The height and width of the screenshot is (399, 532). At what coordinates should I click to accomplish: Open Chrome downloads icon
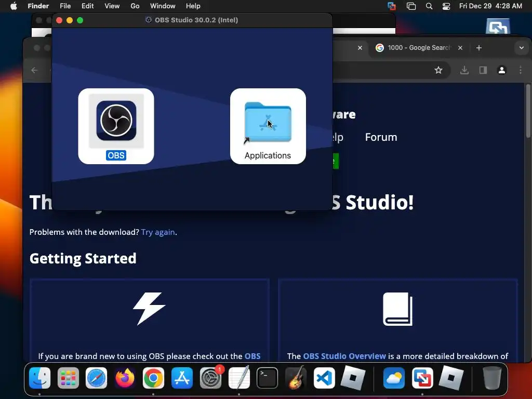[464, 70]
